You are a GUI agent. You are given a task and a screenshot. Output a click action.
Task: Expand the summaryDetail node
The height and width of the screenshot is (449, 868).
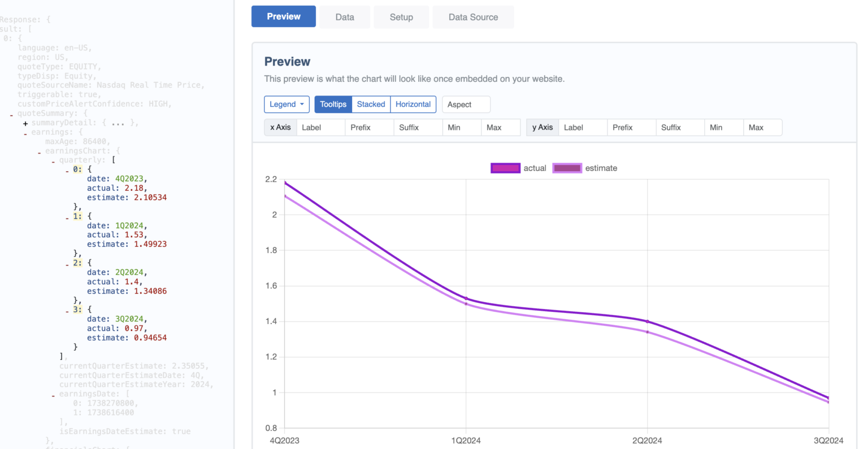click(x=25, y=123)
